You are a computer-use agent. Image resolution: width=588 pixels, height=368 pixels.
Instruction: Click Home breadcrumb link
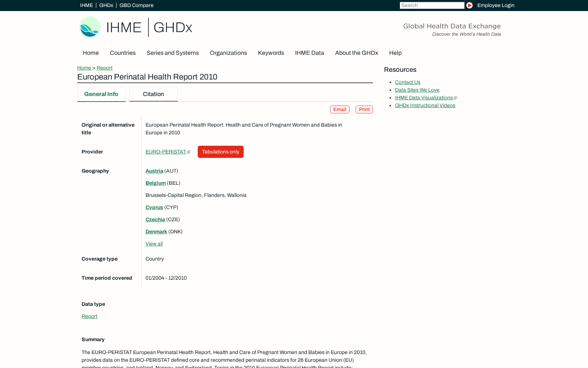point(84,68)
